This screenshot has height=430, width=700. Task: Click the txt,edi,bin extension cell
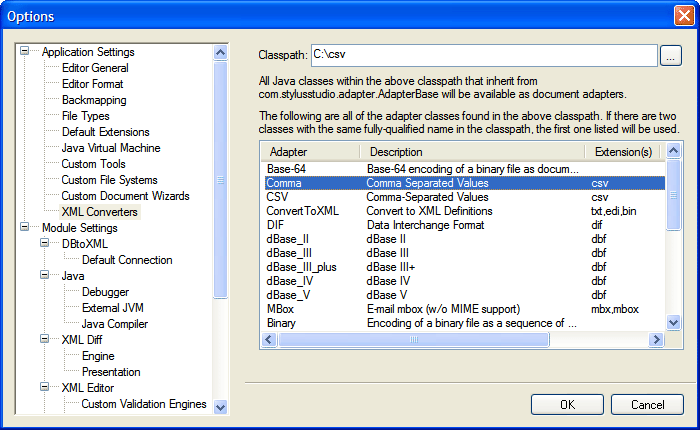click(614, 211)
